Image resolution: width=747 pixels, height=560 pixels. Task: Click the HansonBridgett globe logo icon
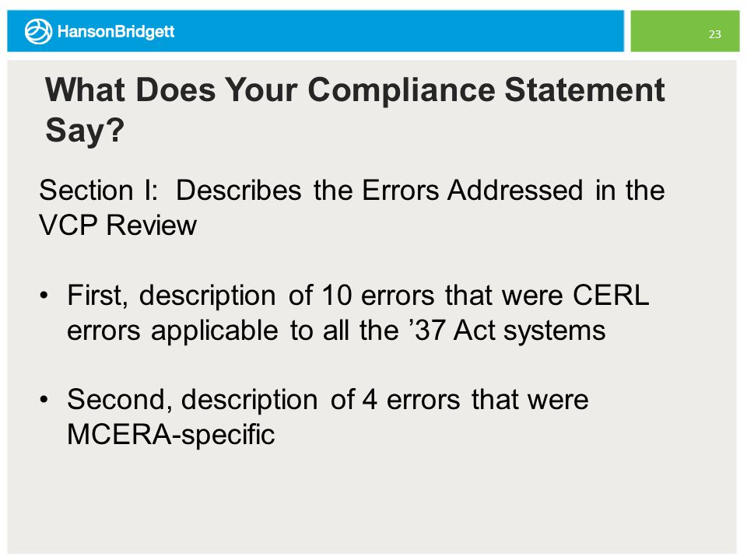pos(38,31)
